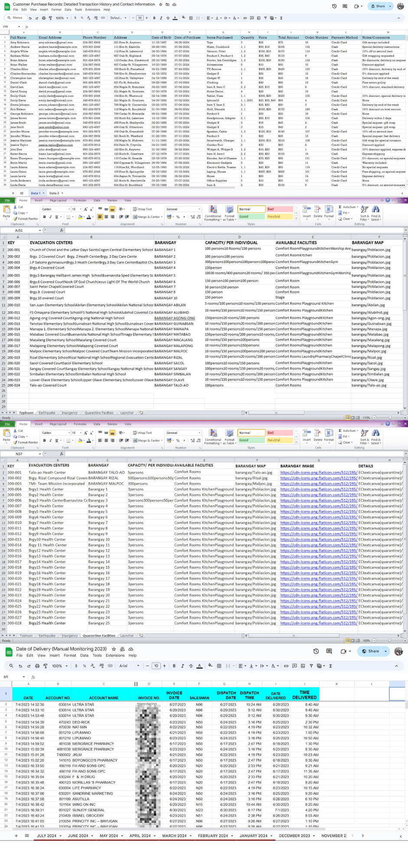The width and height of the screenshot is (408, 868).
Task: Insert link via Customer Purchase Records toolbar
Action: coord(245,18)
